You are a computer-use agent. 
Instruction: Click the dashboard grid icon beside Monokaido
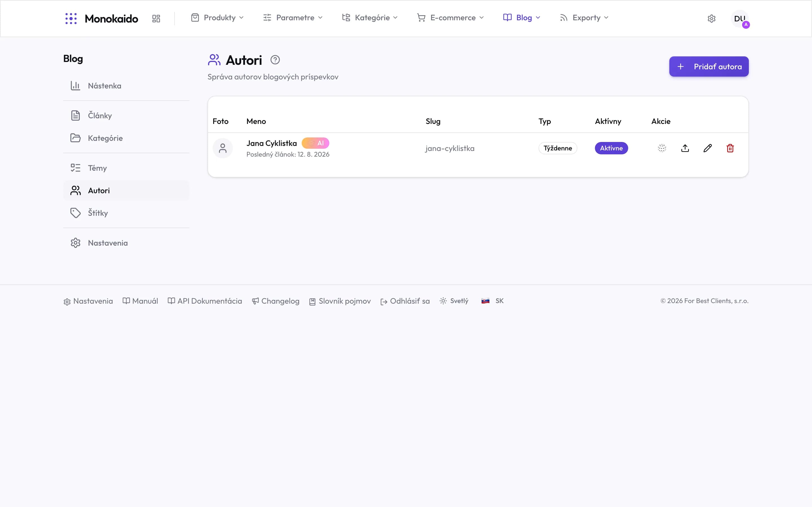coord(156,18)
